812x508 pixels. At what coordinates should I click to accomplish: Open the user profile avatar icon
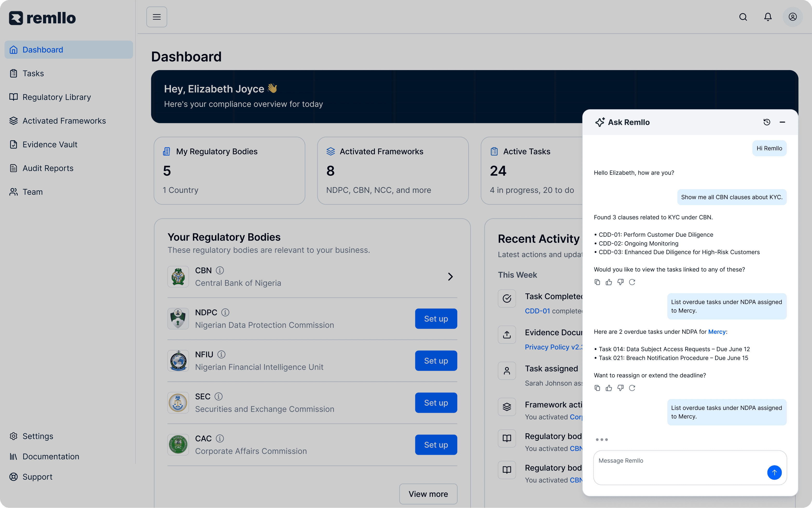click(793, 17)
